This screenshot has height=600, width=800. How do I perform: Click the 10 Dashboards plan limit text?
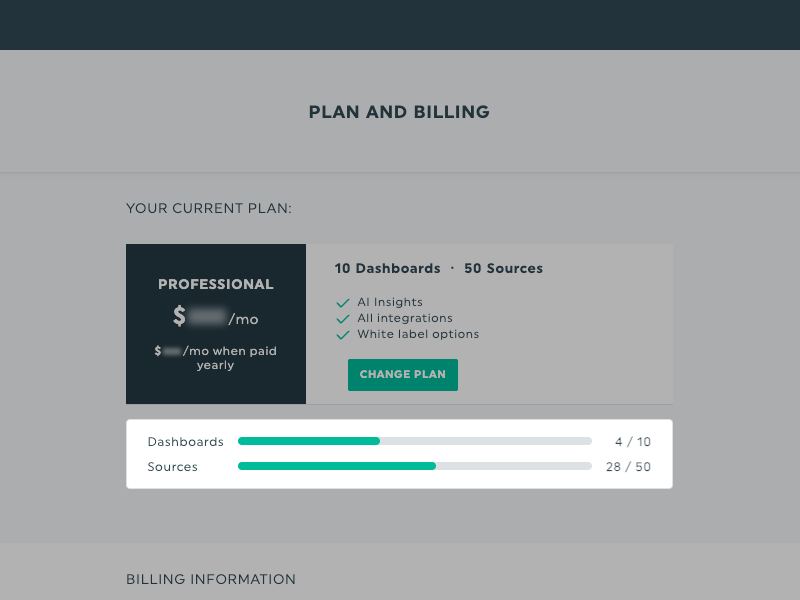tap(387, 269)
